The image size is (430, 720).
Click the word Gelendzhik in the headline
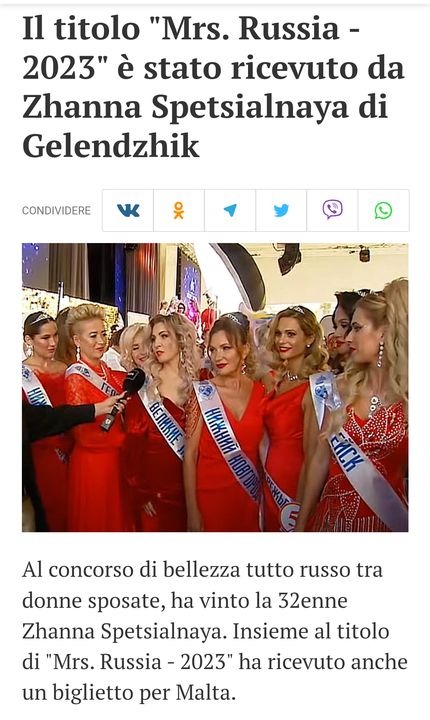pyautogui.click(x=111, y=146)
